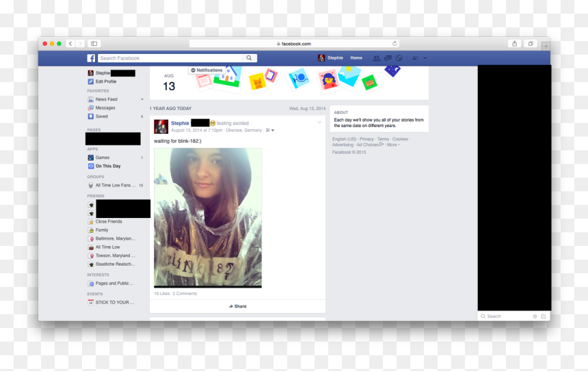This screenshot has width=588, height=371.
Task: Expand More footer dropdown
Action: point(393,145)
